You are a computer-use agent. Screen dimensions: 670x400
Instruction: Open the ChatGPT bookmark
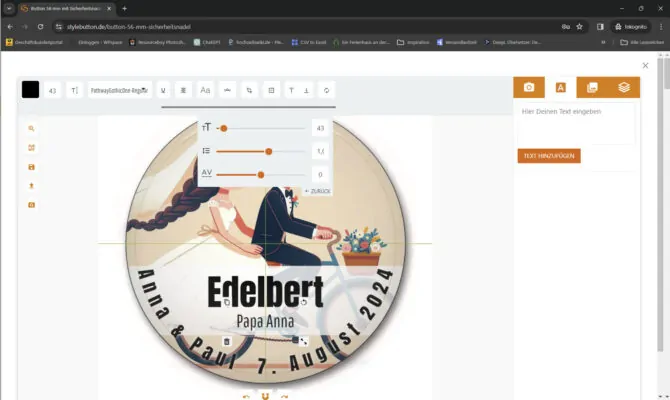207,42
